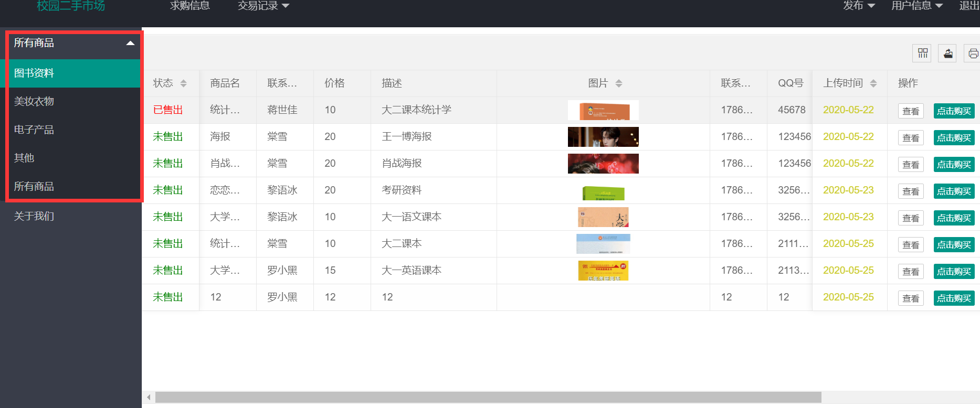Viewport: 980px width, 408px height.
Task: Click the export table icon
Action: [x=947, y=53]
